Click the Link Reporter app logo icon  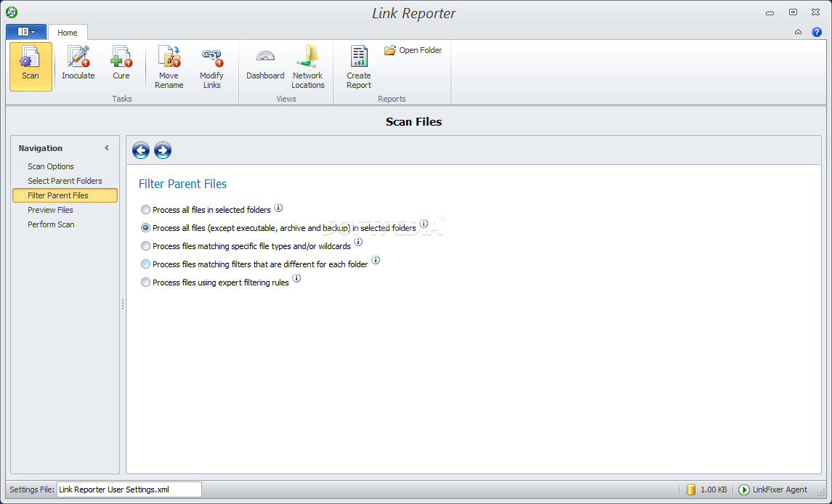[12, 12]
